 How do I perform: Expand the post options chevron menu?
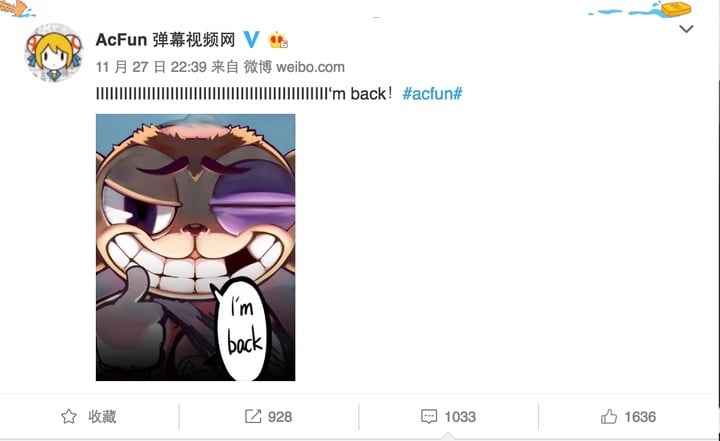pyautogui.click(x=686, y=29)
